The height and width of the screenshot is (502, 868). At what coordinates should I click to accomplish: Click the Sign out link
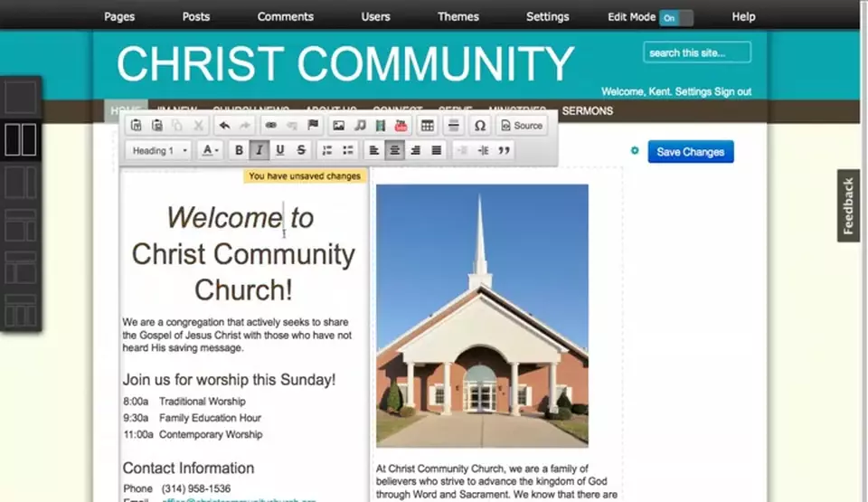coord(732,92)
